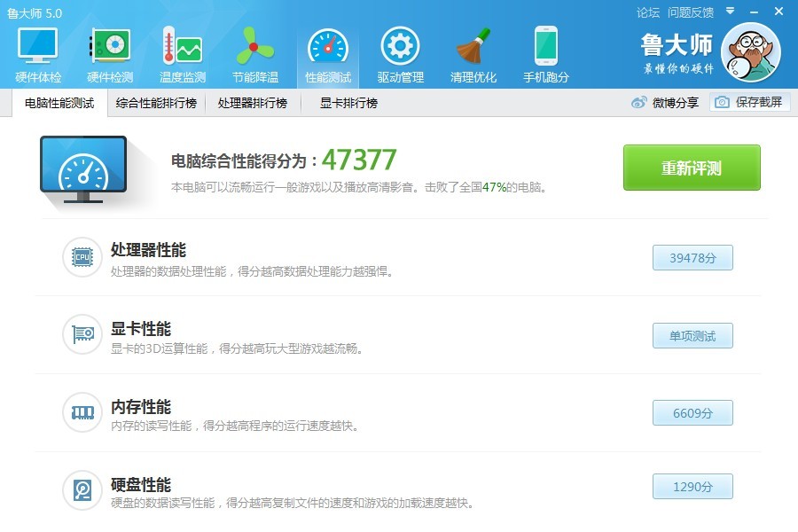Image resolution: width=798 pixels, height=532 pixels.
Task: Select 性能测试 performance test gauge icon
Action: point(328,47)
